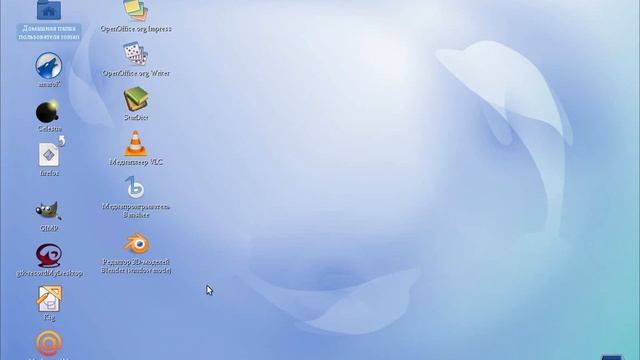
Task: Open the gtk-recordMyDesktop icon
Action: [49, 256]
